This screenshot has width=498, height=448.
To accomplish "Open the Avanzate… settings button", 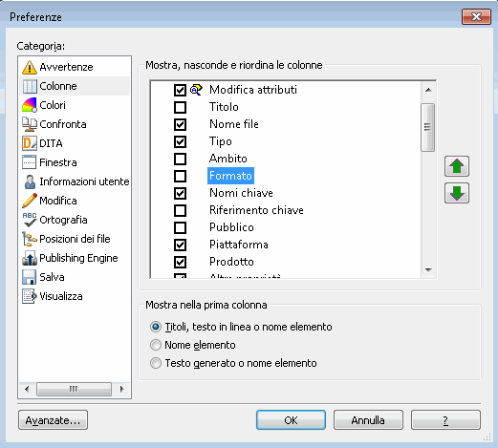I will click(x=53, y=420).
